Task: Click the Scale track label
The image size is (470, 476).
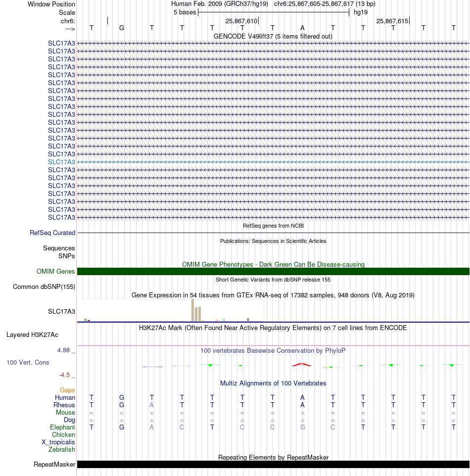Action: click(67, 13)
